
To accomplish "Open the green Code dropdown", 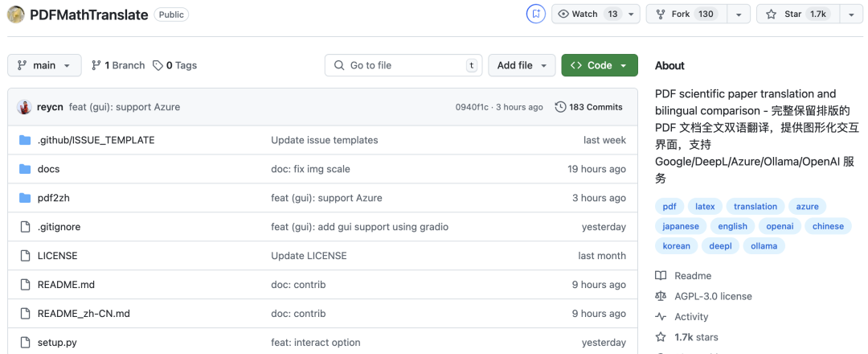I will [600, 65].
